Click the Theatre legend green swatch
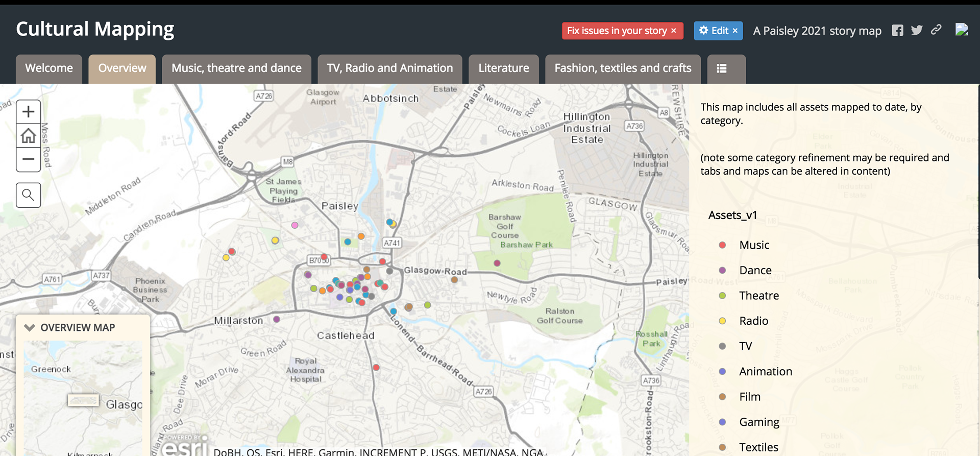The height and width of the screenshot is (456, 980). click(722, 296)
